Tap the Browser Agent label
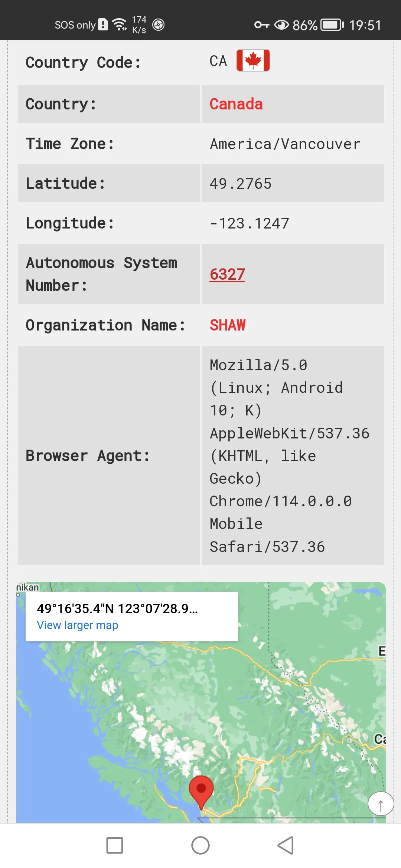The width and height of the screenshot is (401, 868). click(x=88, y=456)
